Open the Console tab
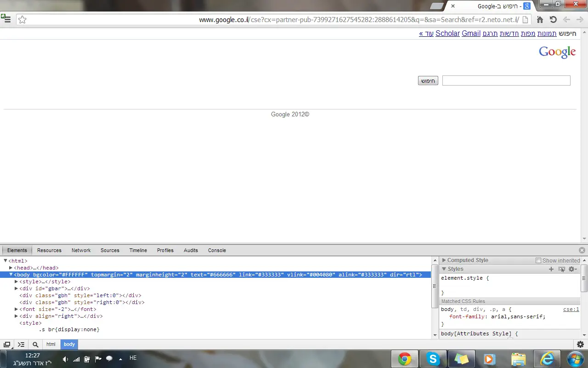588x368 pixels. (x=217, y=250)
